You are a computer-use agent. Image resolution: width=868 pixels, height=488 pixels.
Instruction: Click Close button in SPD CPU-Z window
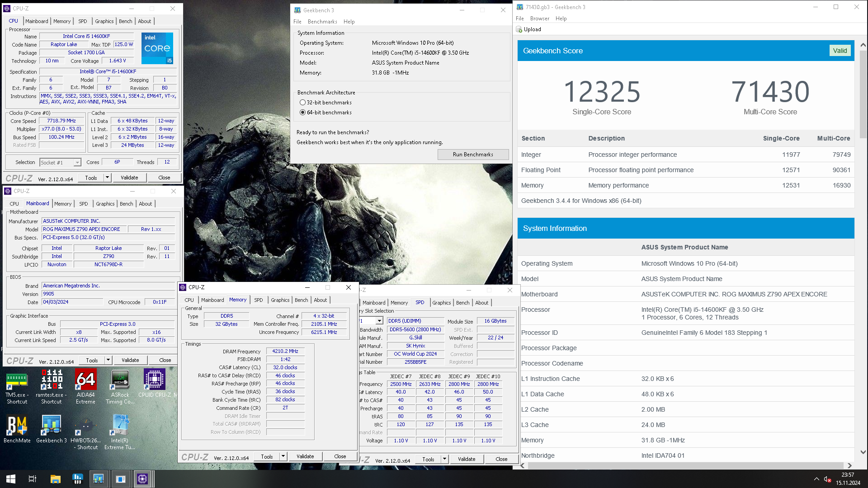(x=501, y=459)
